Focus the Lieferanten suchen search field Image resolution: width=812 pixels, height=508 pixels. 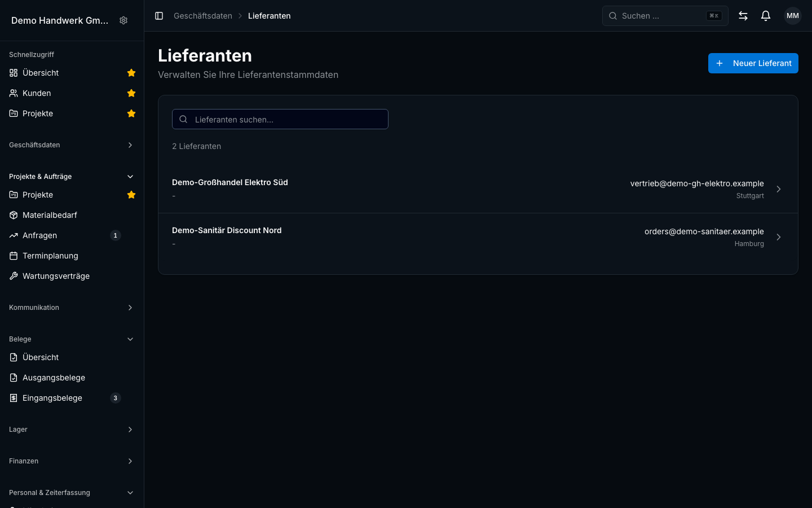pyautogui.click(x=280, y=119)
